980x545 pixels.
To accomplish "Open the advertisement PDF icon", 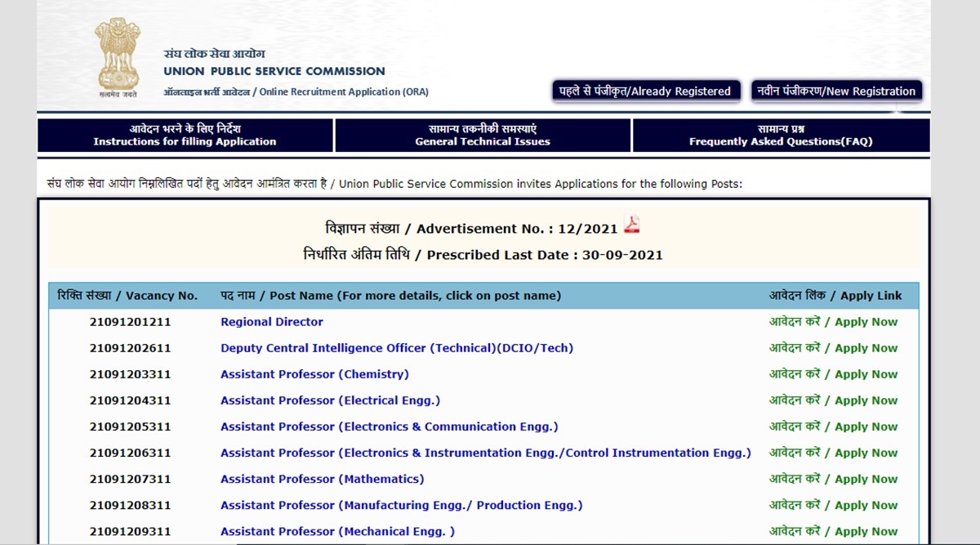I will (631, 225).
